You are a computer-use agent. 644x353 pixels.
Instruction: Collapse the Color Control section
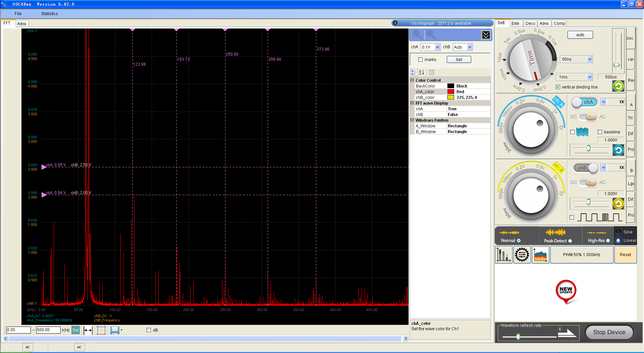tap(412, 80)
